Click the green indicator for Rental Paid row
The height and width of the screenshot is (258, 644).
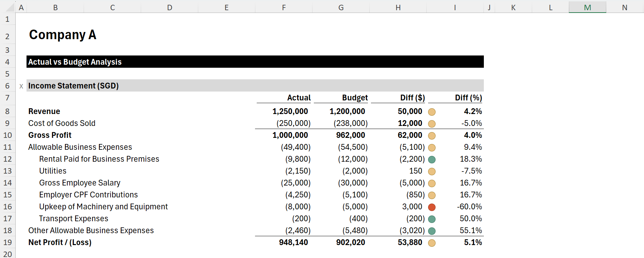point(432,160)
